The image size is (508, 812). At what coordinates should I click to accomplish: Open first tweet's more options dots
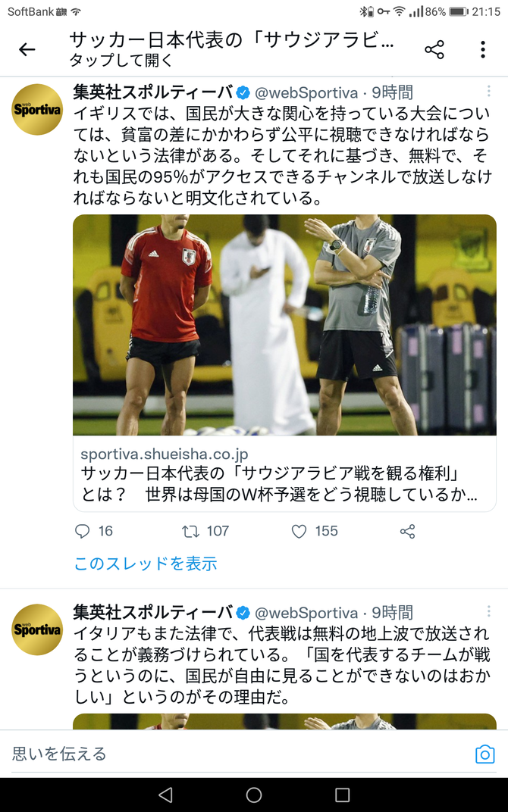click(x=488, y=92)
